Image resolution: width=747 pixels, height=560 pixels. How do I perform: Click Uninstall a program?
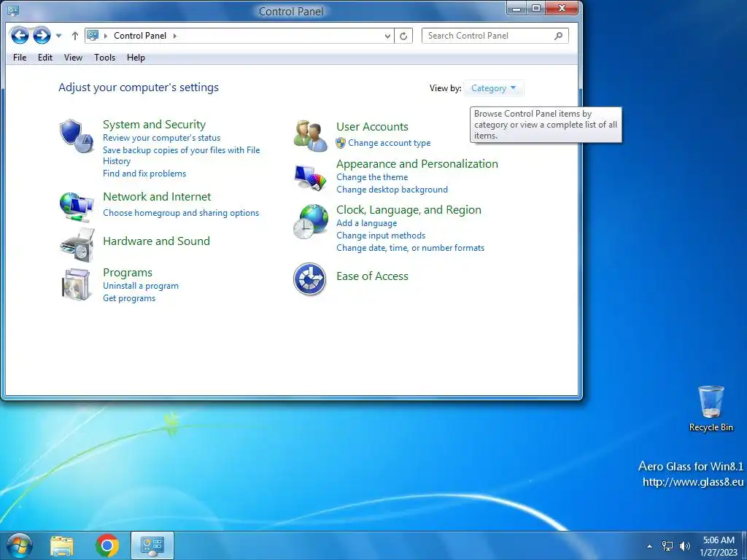141,286
